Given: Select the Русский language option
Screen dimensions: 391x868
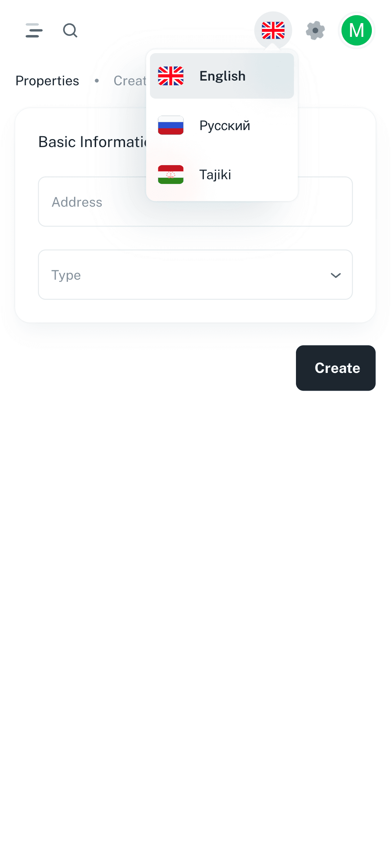Looking at the screenshot, I should click(224, 125).
